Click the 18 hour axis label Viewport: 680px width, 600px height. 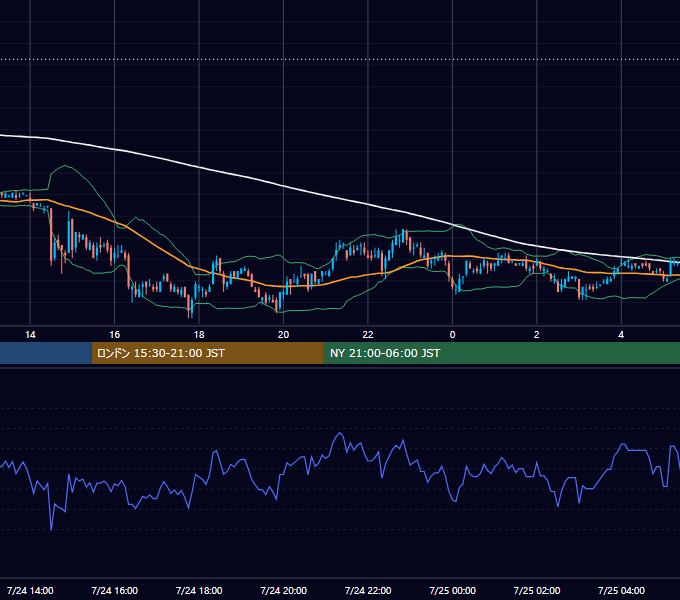pyautogui.click(x=199, y=335)
